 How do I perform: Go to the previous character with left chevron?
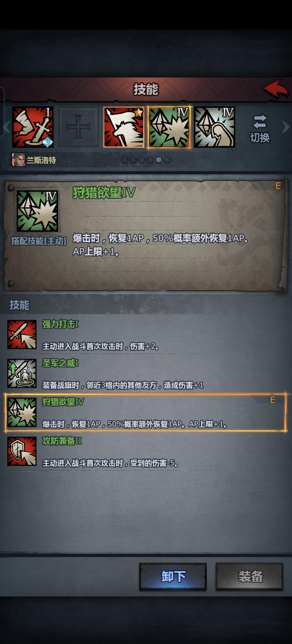[7, 127]
